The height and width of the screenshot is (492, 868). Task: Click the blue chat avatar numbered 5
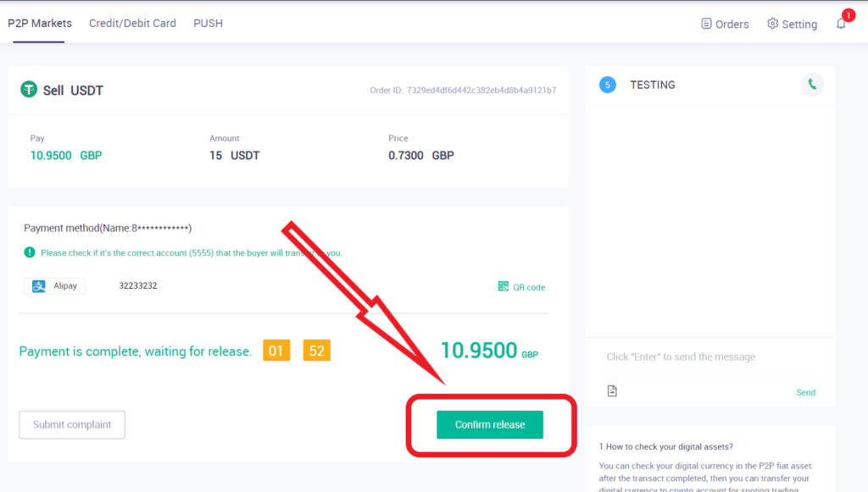607,85
